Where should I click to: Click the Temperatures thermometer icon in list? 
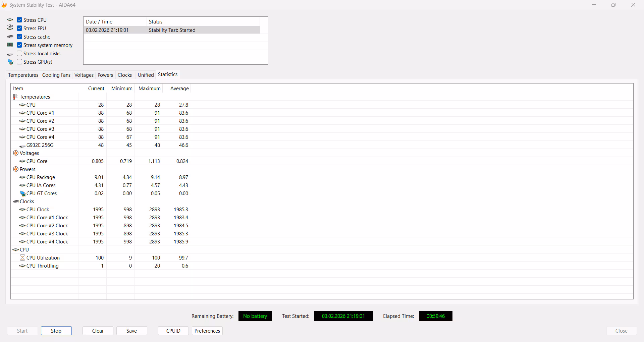pos(15,97)
